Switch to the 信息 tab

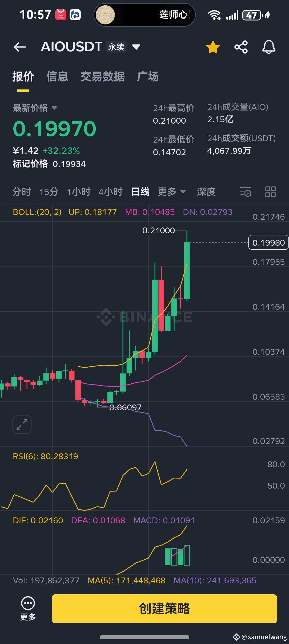[x=57, y=77]
